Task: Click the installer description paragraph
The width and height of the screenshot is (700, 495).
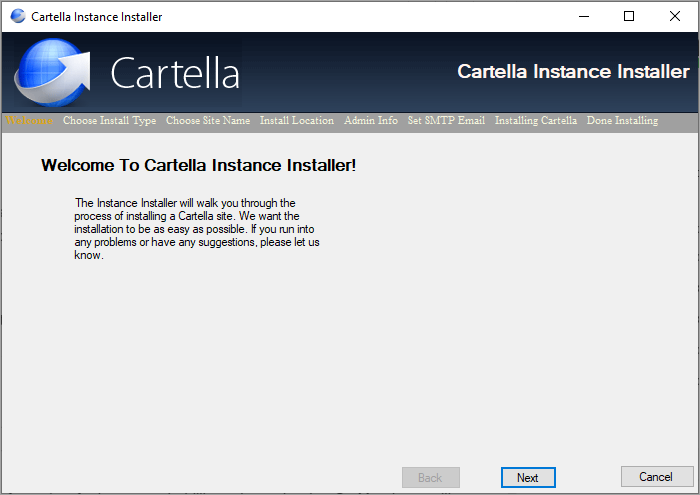Action: click(x=197, y=229)
